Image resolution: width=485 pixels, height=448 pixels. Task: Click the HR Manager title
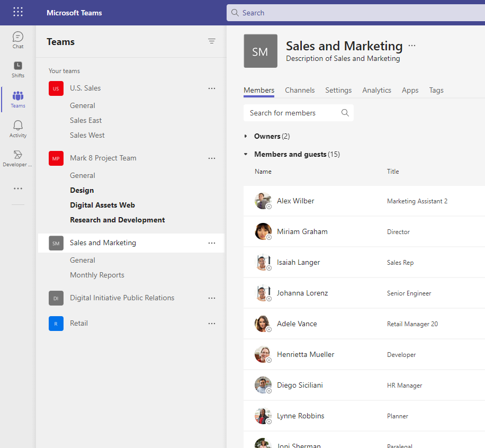405,386
